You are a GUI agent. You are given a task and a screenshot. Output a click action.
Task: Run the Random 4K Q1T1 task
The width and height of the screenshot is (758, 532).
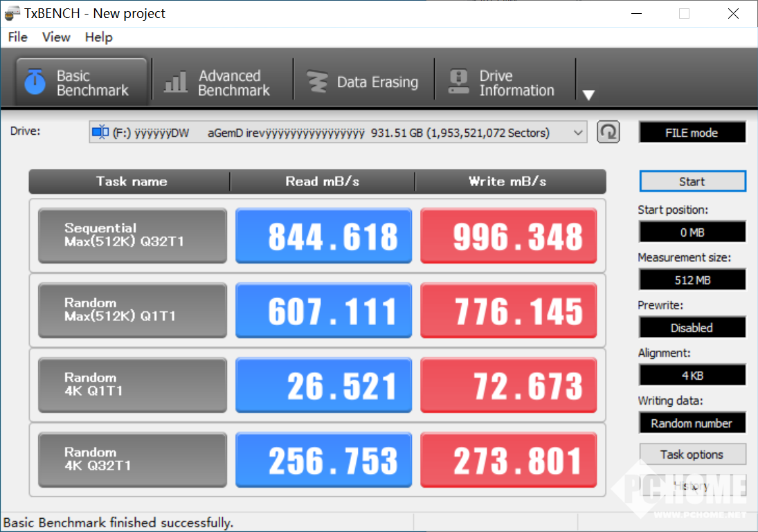(132, 385)
